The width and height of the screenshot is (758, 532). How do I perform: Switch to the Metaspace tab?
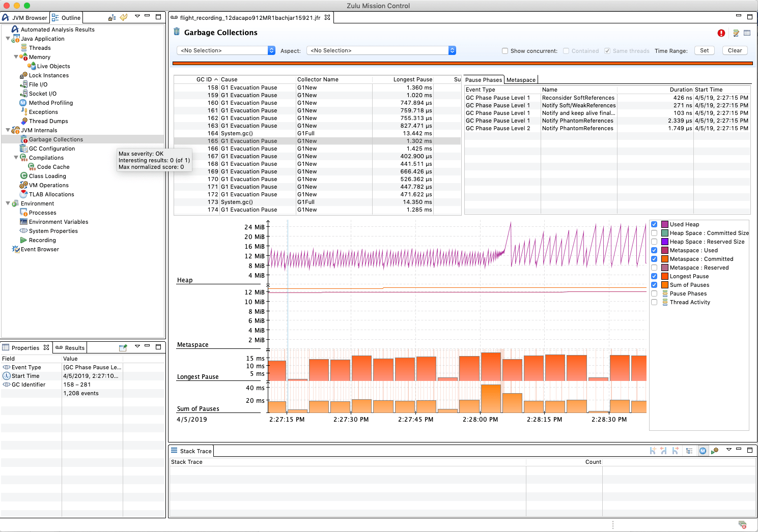[521, 79]
